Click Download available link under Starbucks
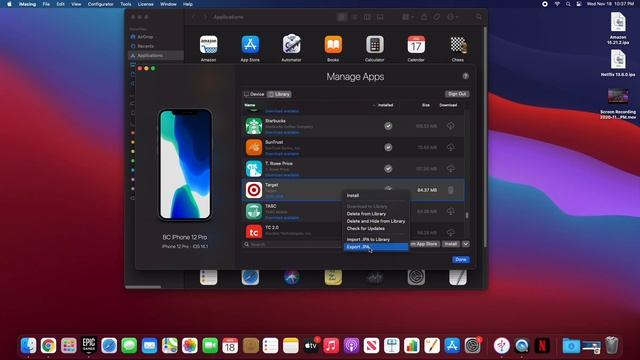 tap(282, 132)
